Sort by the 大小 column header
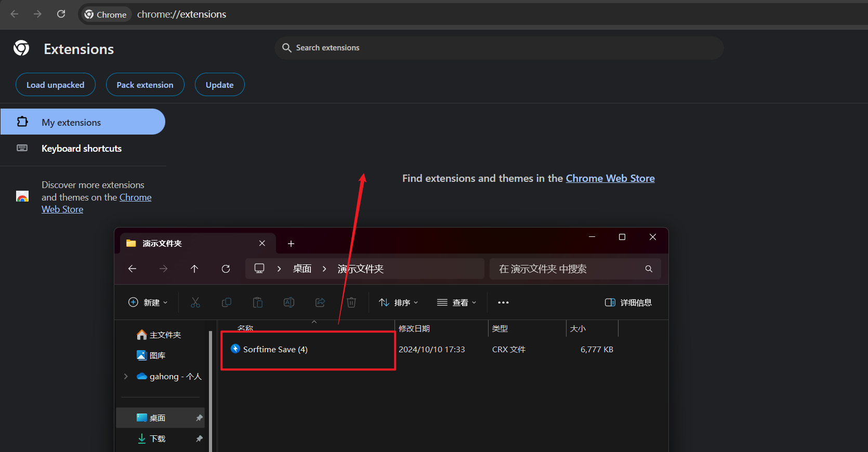The image size is (868, 452). click(x=592, y=328)
